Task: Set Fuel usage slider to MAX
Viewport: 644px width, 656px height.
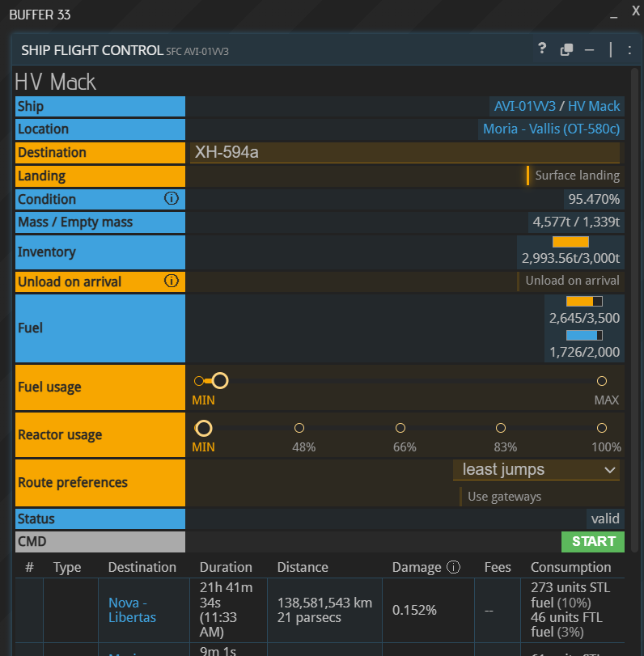Action: [x=601, y=381]
